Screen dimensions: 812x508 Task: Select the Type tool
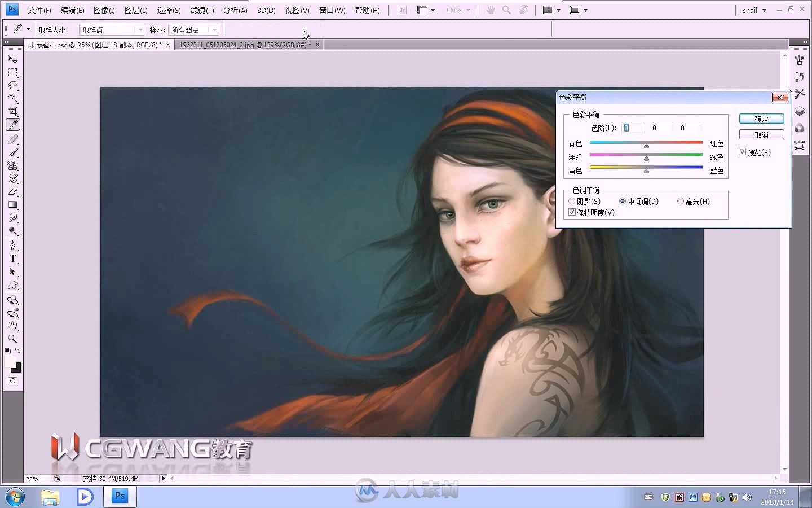point(12,258)
